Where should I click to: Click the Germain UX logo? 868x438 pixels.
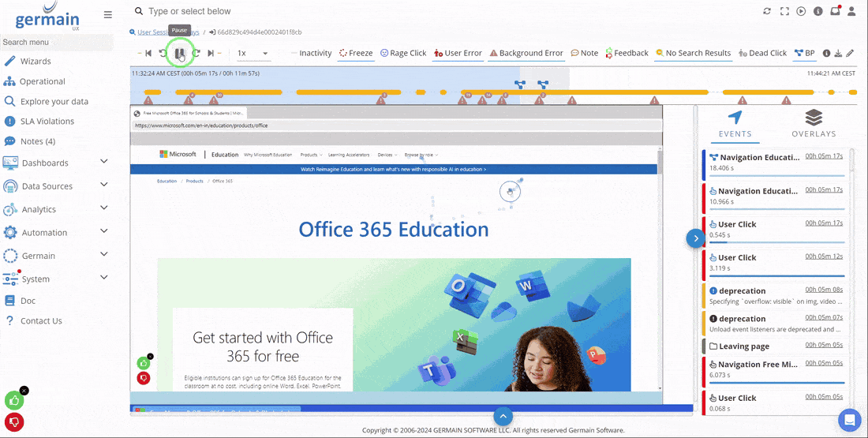click(47, 17)
